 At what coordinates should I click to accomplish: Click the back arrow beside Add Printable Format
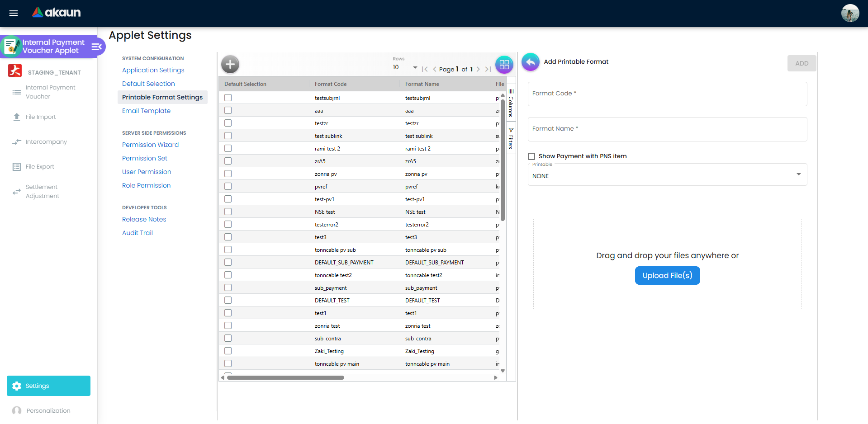point(530,62)
